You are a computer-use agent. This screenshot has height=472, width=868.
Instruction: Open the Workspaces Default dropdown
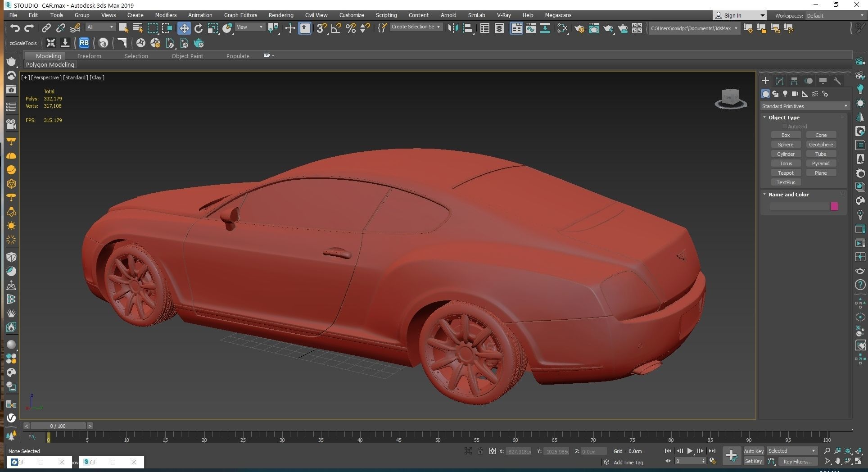(x=835, y=15)
